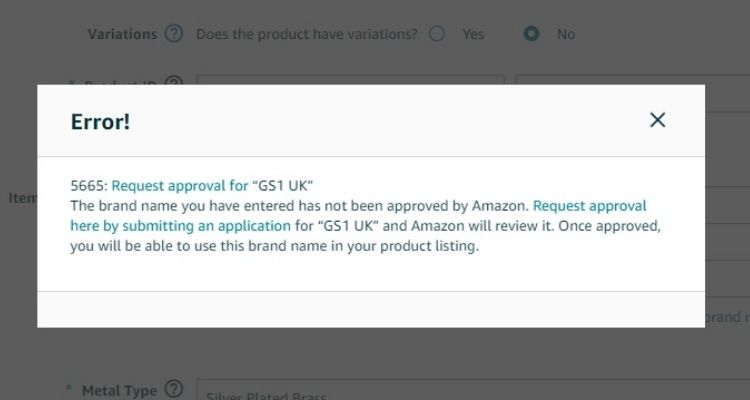Select the Yes radio button for variations

(436, 34)
